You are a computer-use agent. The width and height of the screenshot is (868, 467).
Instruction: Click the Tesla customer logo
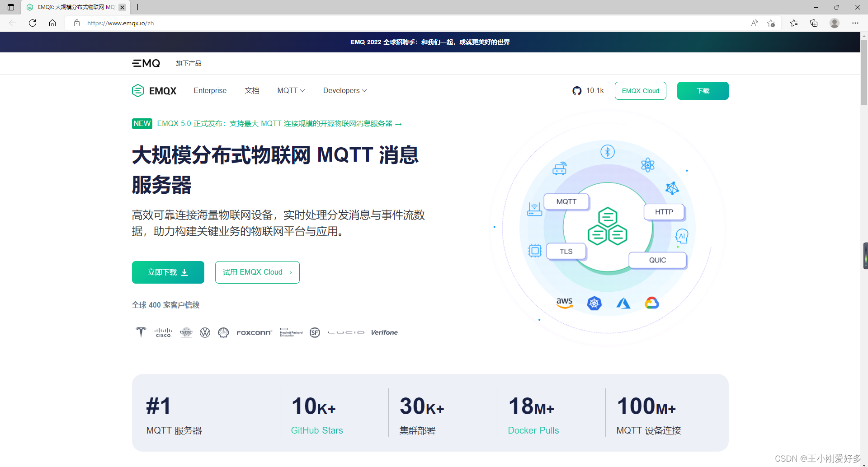click(x=141, y=332)
